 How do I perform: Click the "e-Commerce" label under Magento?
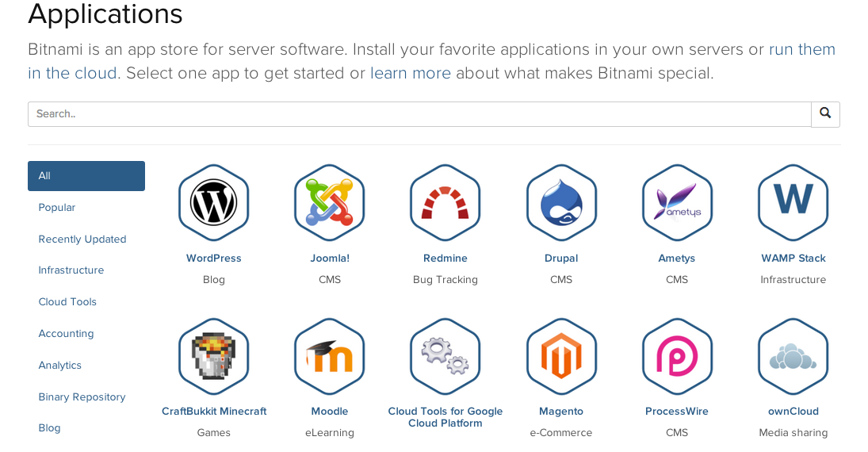point(561,433)
